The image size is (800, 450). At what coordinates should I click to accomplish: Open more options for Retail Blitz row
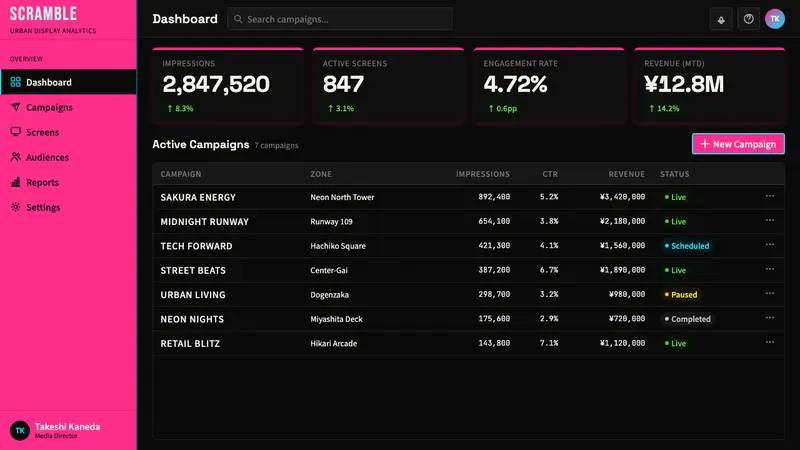pyautogui.click(x=769, y=342)
